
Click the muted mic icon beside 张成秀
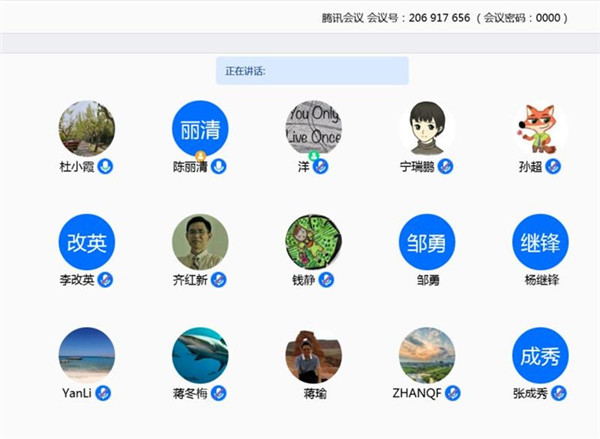click(560, 393)
